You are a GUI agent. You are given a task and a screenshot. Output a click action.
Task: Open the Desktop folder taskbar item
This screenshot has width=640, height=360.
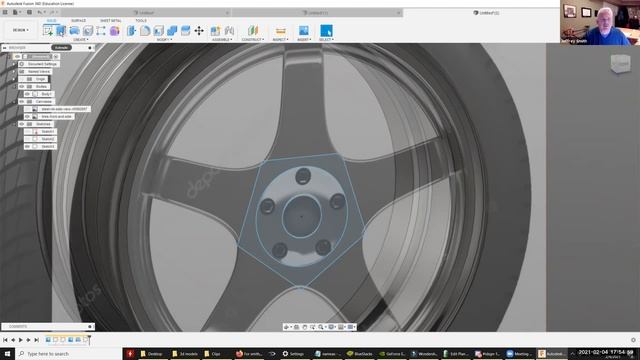pyautogui.click(x=151, y=353)
